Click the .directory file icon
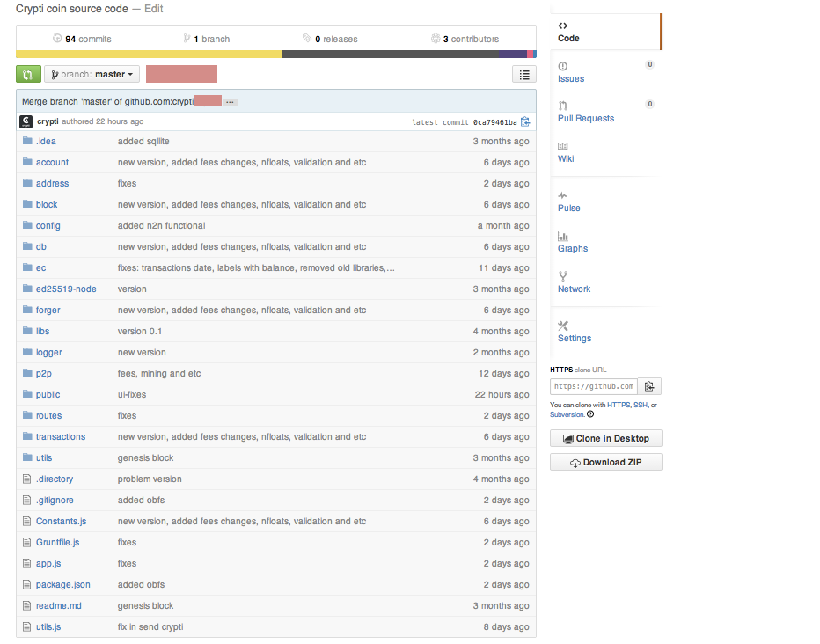The image size is (820, 644). [x=27, y=479]
